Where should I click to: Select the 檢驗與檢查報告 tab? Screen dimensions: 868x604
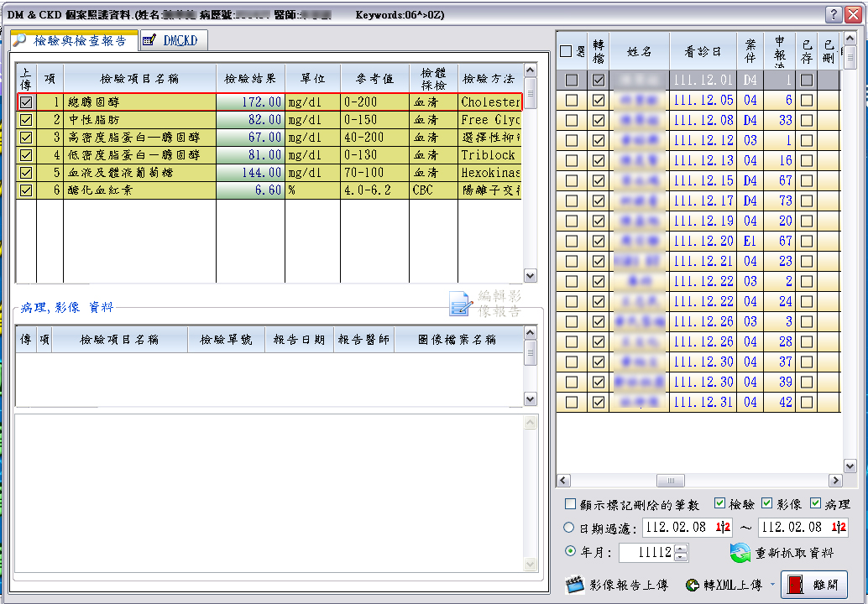[x=74, y=40]
